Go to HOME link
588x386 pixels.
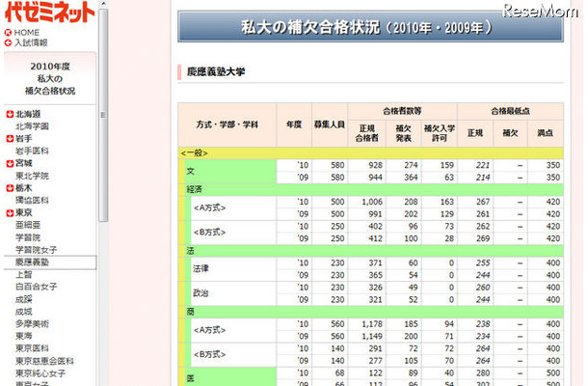[27, 33]
